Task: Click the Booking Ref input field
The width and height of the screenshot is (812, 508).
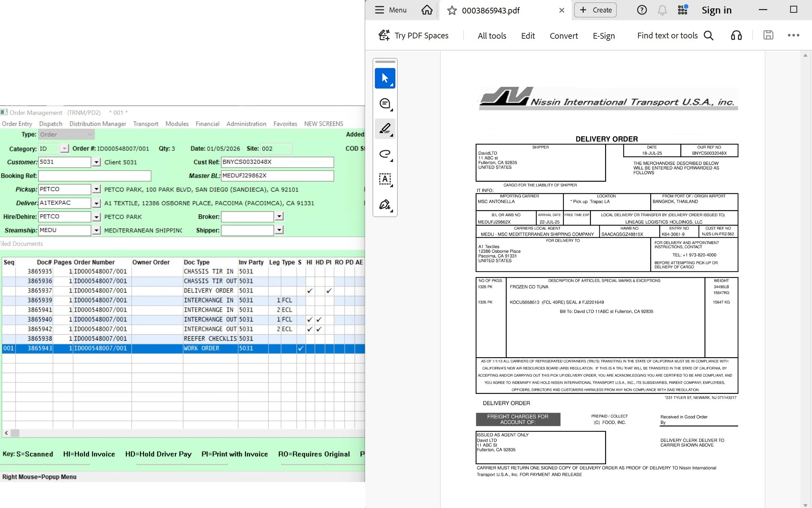Action: click(x=95, y=176)
